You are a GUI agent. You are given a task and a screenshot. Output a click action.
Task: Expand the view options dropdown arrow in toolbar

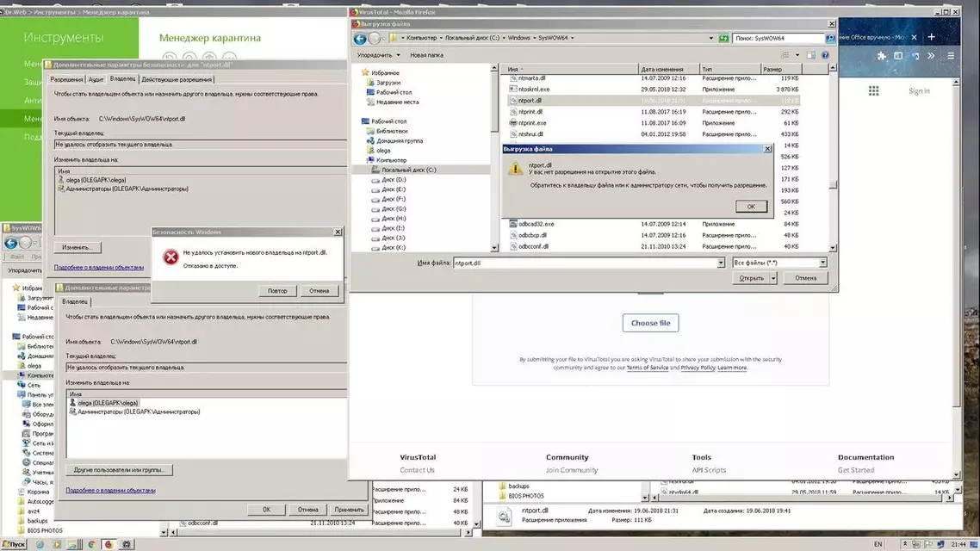(797, 55)
